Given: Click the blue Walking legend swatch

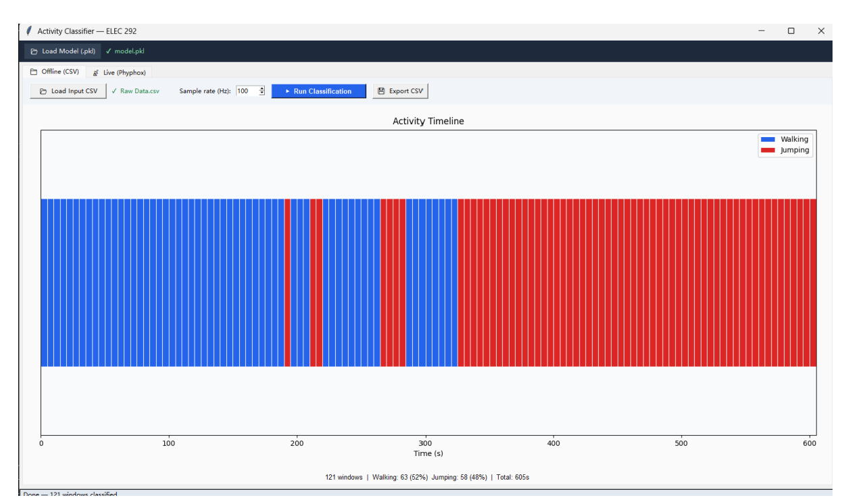Looking at the screenshot, I should click(x=768, y=139).
